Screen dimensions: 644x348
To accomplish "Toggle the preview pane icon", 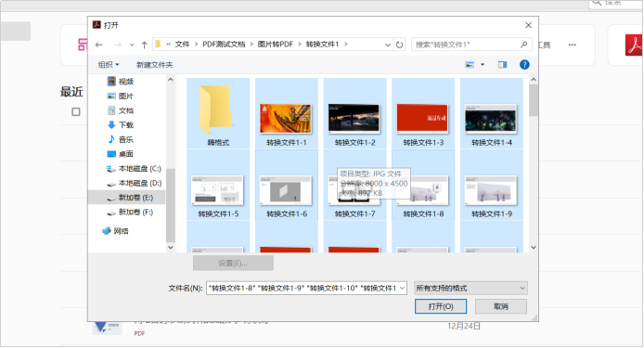I will pos(502,65).
